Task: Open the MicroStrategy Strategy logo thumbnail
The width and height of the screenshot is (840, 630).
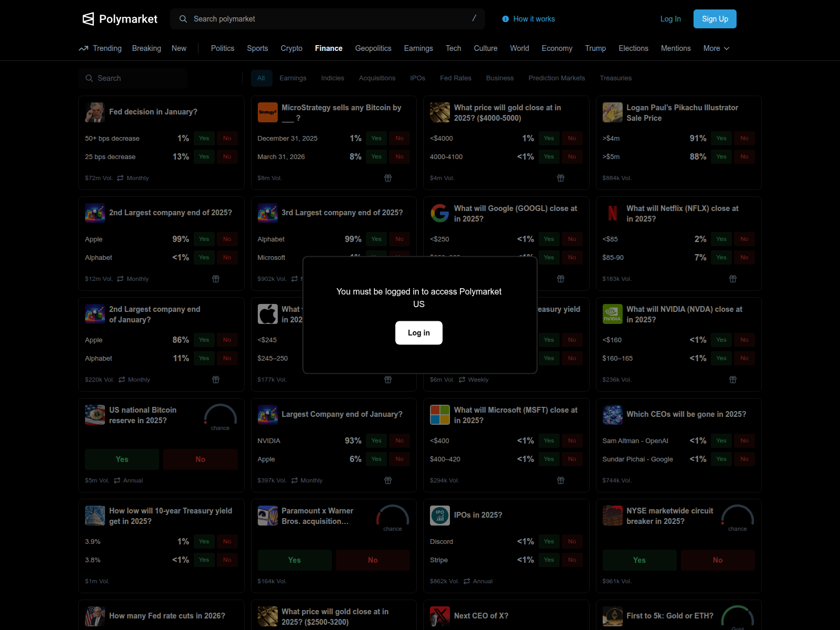Action: coord(268,112)
